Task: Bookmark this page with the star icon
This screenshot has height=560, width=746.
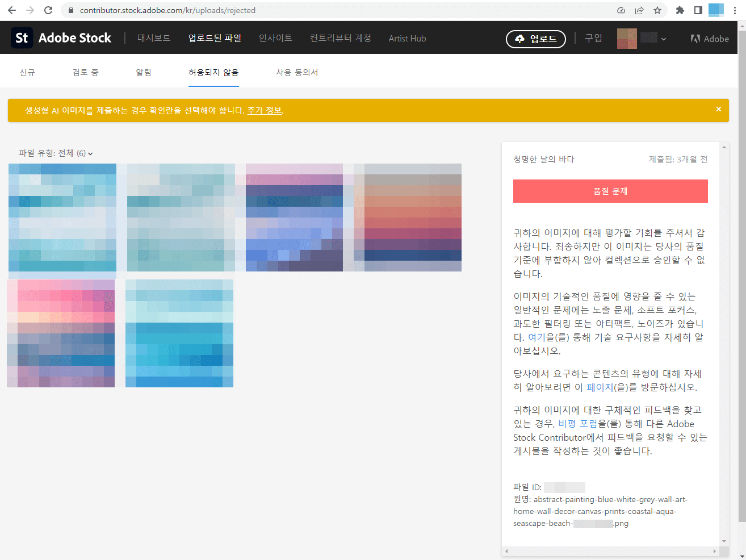Action: [x=657, y=10]
